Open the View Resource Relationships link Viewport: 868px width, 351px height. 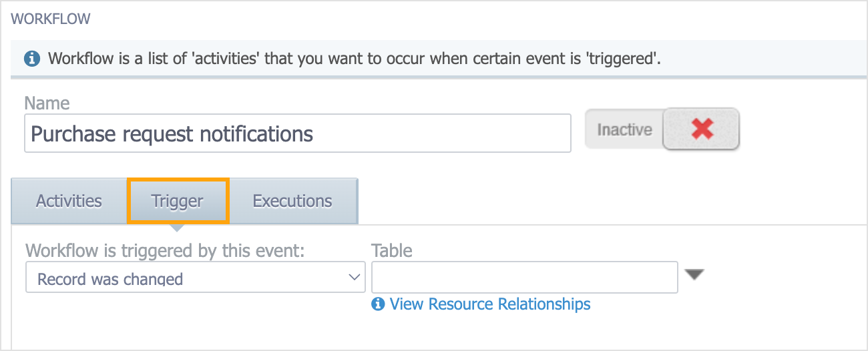(x=490, y=304)
